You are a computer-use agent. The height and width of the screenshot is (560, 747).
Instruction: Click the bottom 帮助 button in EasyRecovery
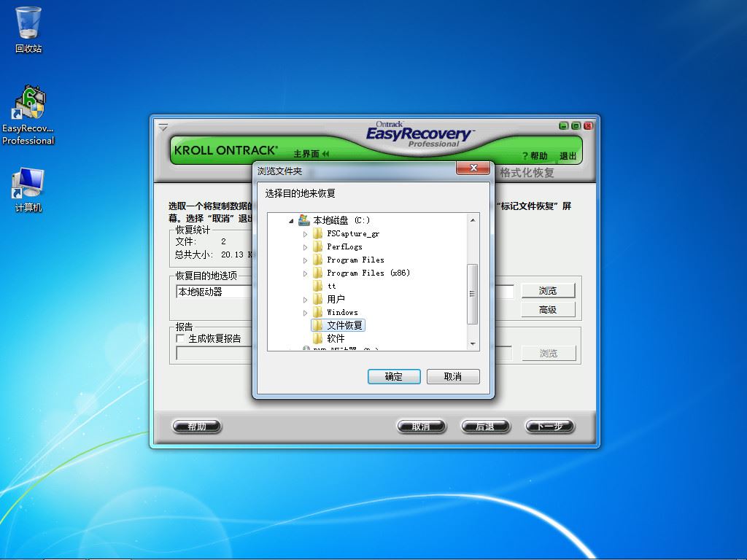coord(197,426)
